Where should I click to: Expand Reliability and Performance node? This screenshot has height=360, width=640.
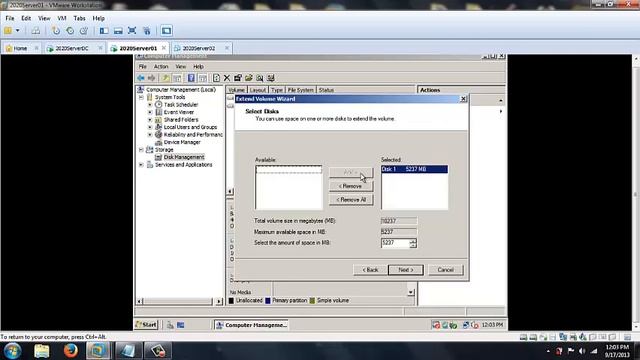[x=150, y=135]
